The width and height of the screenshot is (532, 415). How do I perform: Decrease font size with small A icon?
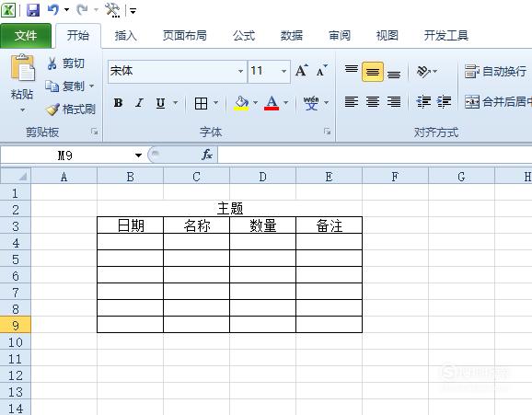point(321,71)
